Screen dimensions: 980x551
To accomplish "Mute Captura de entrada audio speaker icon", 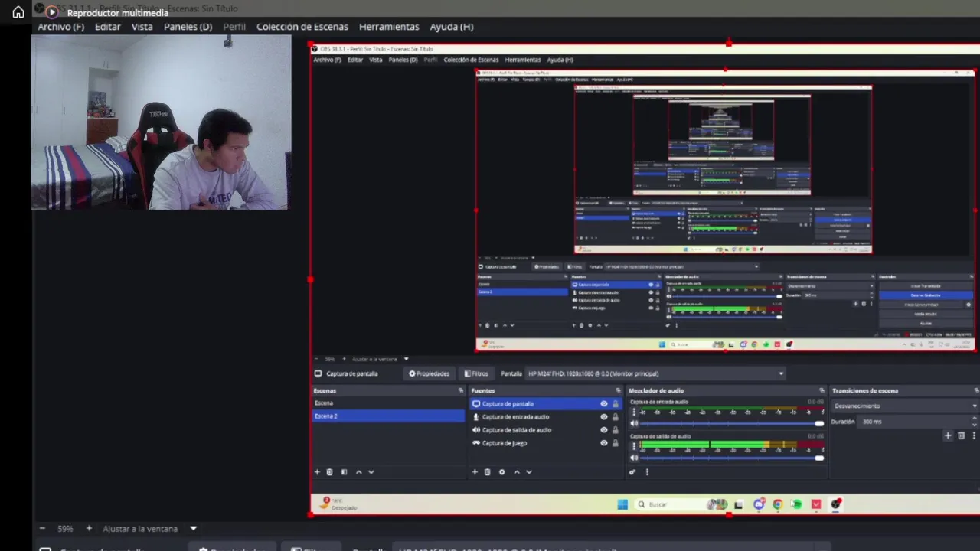I will [633, 423].
